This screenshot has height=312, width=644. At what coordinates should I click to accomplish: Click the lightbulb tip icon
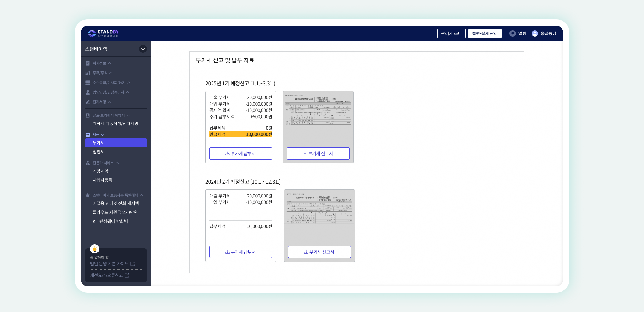[95, 249]
